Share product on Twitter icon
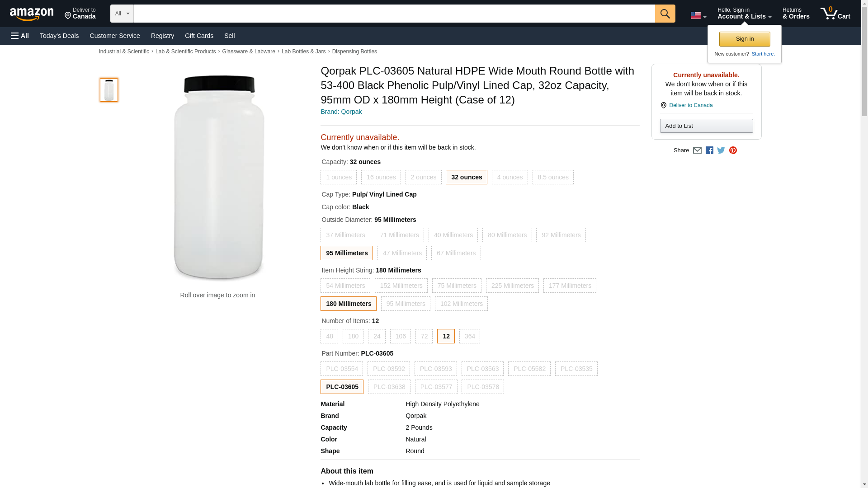The width and height of the screenshot is (868, 488). point(721,150)
